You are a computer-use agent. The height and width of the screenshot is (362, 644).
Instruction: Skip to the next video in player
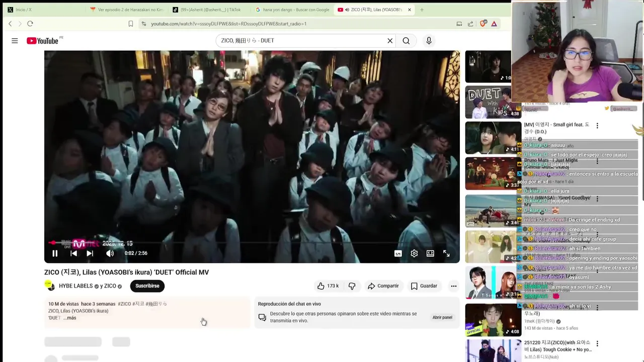click(90, 253)
